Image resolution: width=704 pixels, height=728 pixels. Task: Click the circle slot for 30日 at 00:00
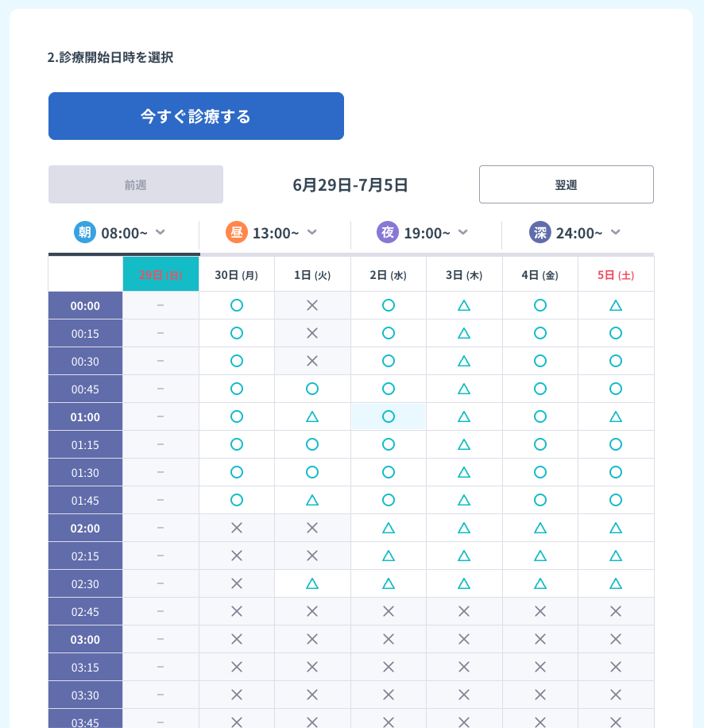click(x=236, y=305)
